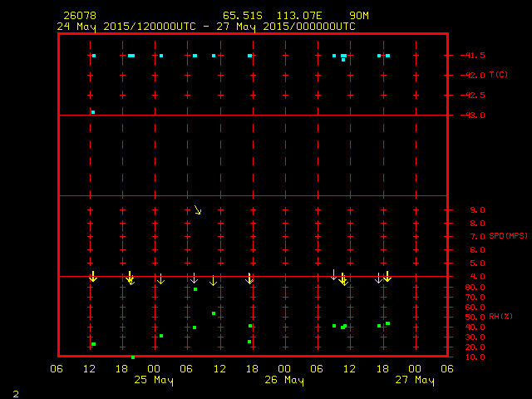Screen dimensions: 532x399
Task: Click the latitude value 65.51S
Action: 243,16
